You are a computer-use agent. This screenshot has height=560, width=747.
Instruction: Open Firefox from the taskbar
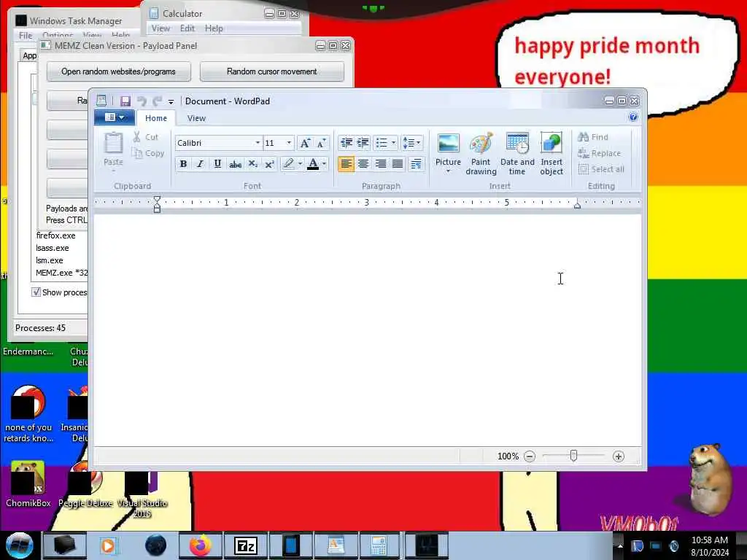click(x=201, y=545)
